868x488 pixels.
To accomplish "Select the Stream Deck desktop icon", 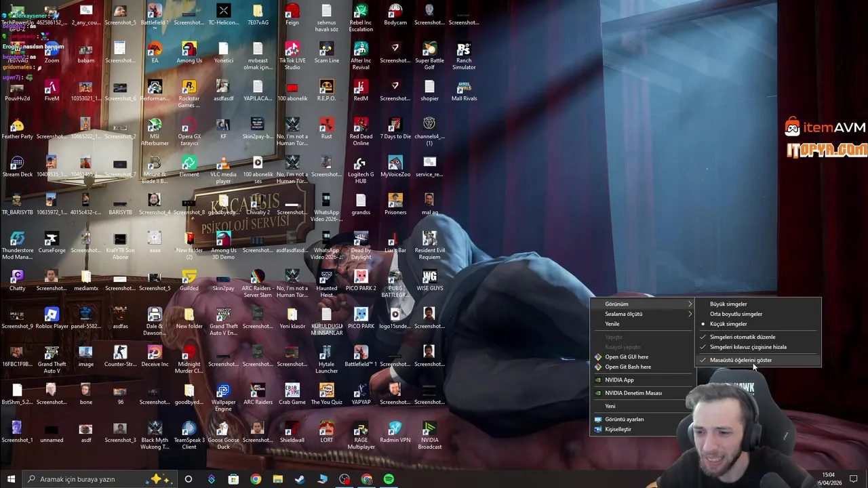I will pyautogui.click(x=18, y=167).
